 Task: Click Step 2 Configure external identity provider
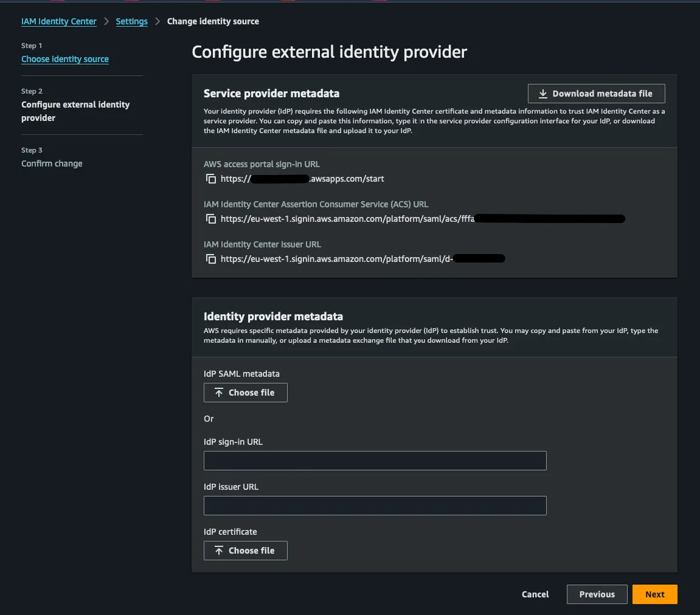point(75,111)
